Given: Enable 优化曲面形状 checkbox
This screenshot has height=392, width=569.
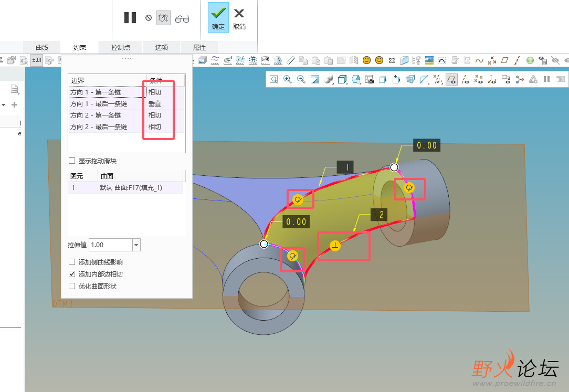Looking at the screenshot, I should tap(72, 286).
